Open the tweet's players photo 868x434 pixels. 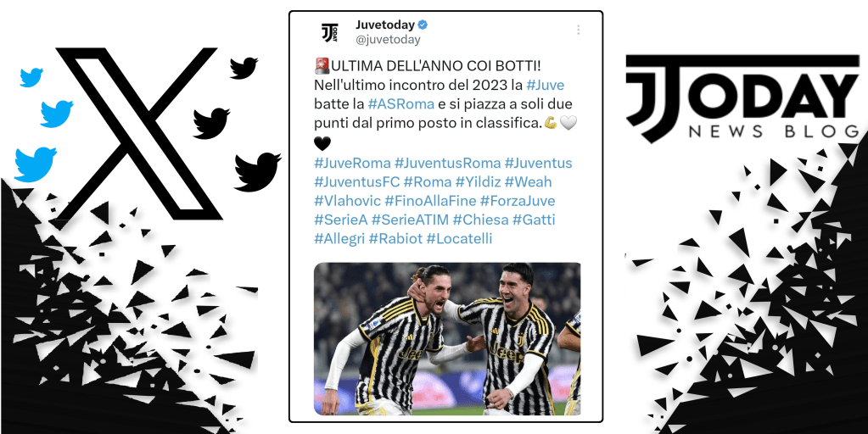coord(447,339)
